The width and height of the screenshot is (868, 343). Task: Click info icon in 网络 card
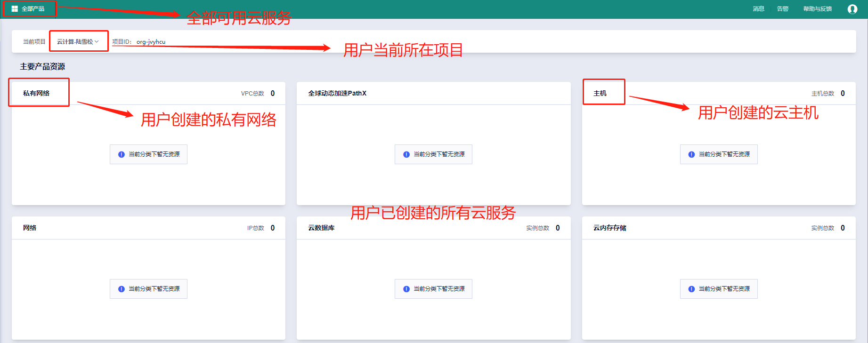[122, 289]
